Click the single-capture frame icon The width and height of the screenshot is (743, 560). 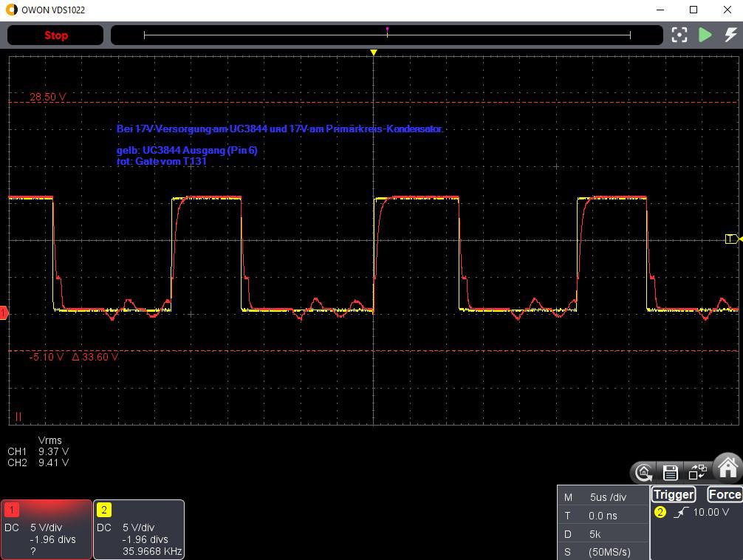click(679, 35)
